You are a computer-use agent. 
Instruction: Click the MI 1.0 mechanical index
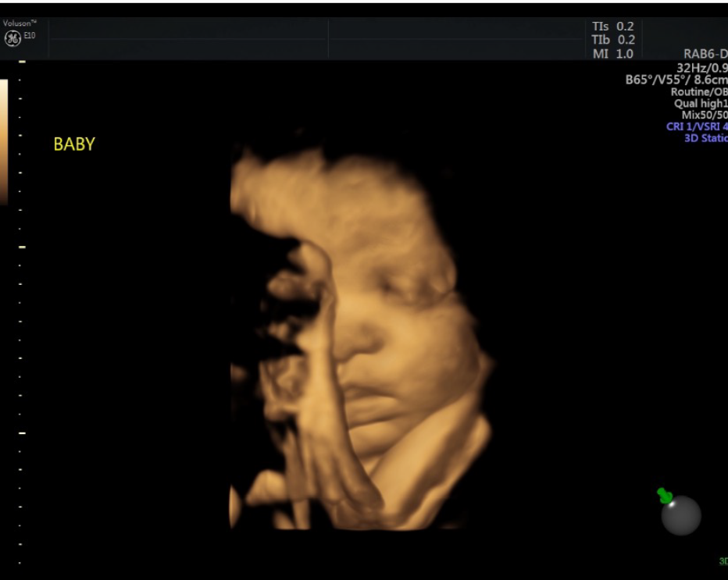(x=613, y=54)
